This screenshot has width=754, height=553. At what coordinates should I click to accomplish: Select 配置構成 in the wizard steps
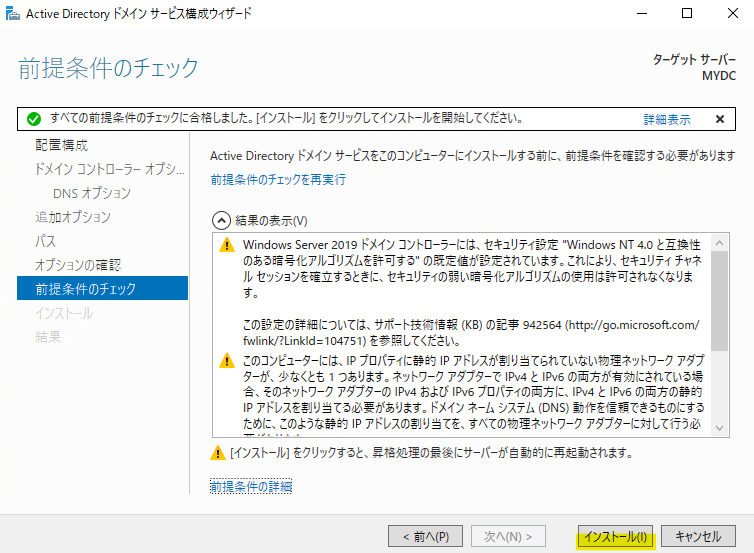[x=62, y=145]
